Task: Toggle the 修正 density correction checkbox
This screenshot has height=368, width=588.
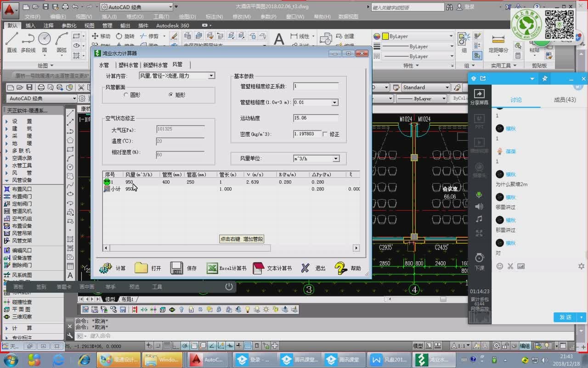Action: point(325,134)
